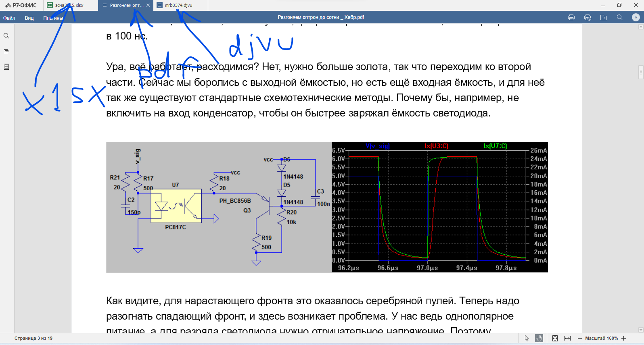Click the vertical scrollbar up arrow
Screen dimensions: 644x345
641,27
